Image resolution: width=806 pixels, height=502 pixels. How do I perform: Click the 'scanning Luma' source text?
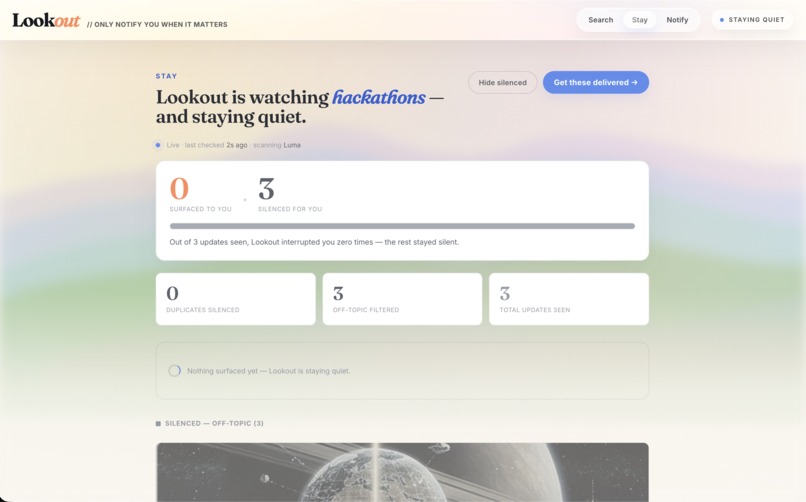277,145
